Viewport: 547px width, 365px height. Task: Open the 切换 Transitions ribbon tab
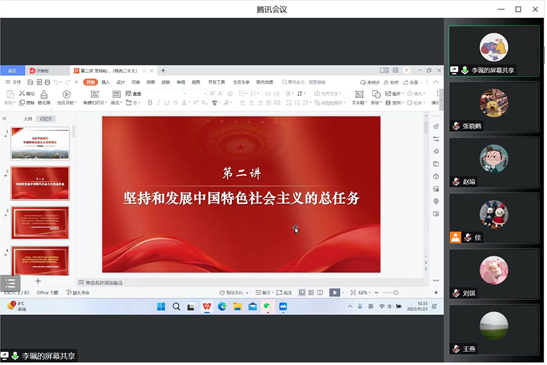click(136, 82)
